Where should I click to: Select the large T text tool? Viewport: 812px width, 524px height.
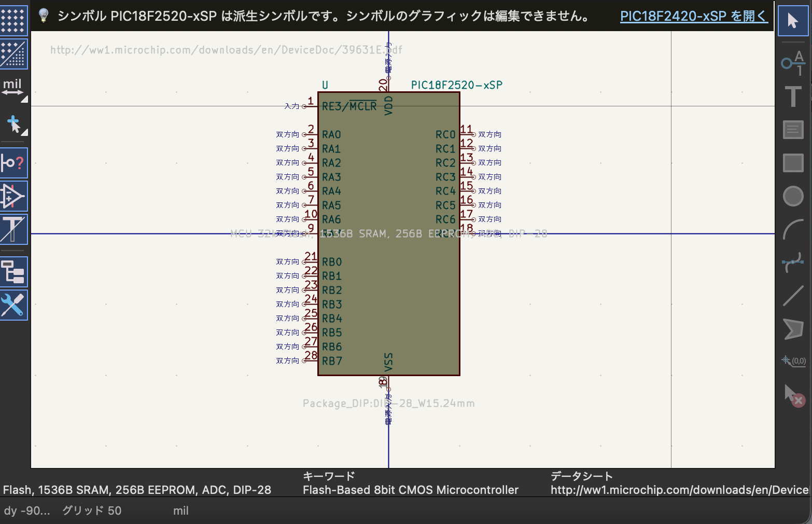[793, 96]
